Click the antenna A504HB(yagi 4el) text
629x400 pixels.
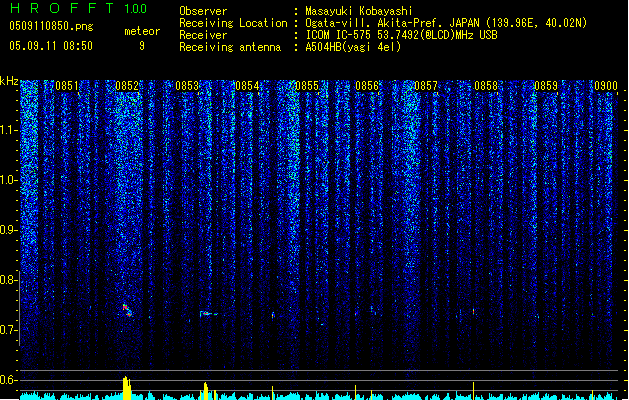point(353,47)
